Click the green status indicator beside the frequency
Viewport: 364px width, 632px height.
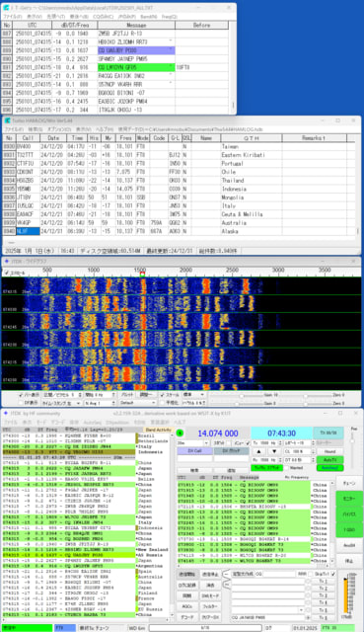(180, 434)
